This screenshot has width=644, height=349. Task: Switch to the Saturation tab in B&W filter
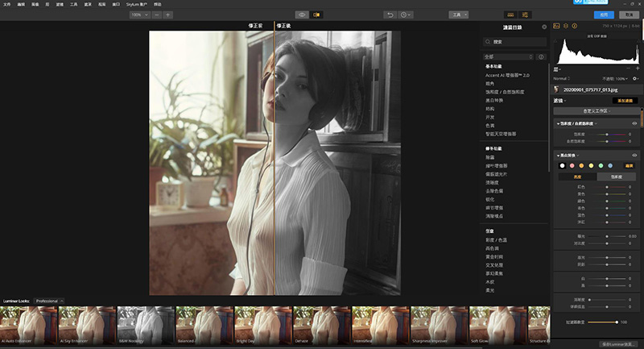[x=617, y=177]
